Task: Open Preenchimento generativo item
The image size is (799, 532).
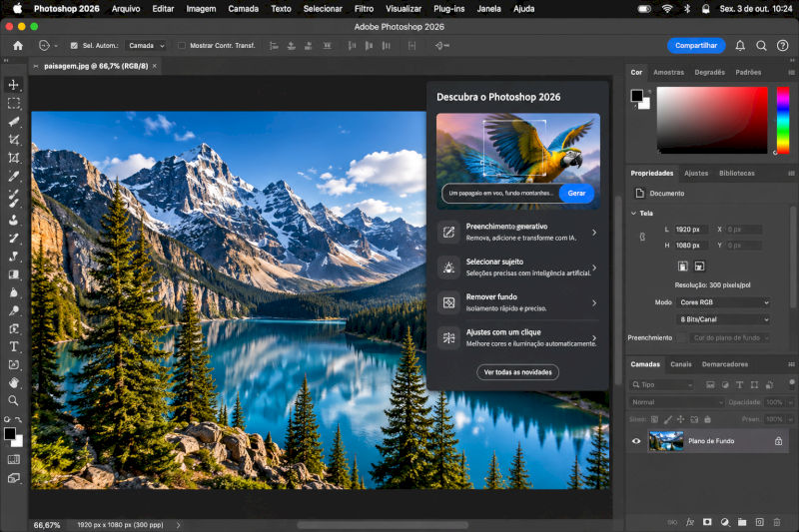Action: (x=517, y=233)
